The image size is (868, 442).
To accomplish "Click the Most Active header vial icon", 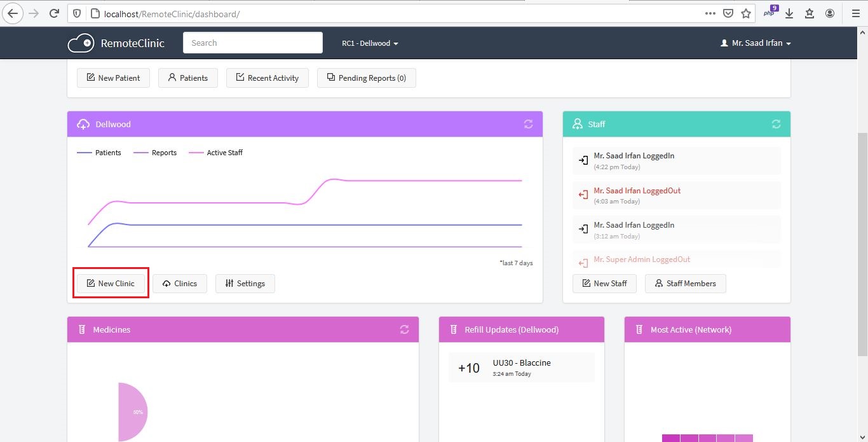I will (639, 329).
